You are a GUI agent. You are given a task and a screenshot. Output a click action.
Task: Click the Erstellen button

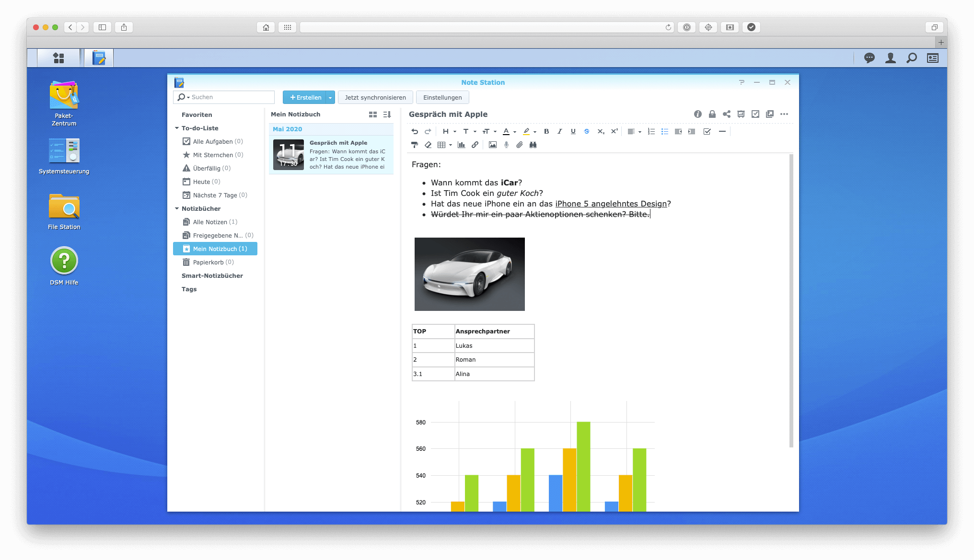point(305,97)
